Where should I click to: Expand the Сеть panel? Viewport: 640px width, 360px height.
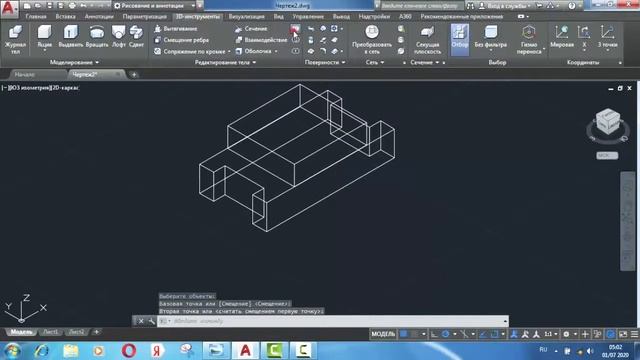[x=374, y=62]
